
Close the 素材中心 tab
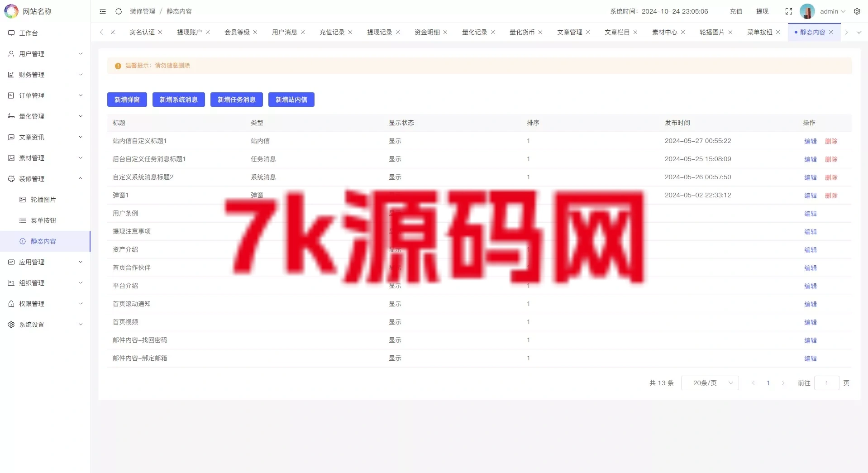[683, 32]
